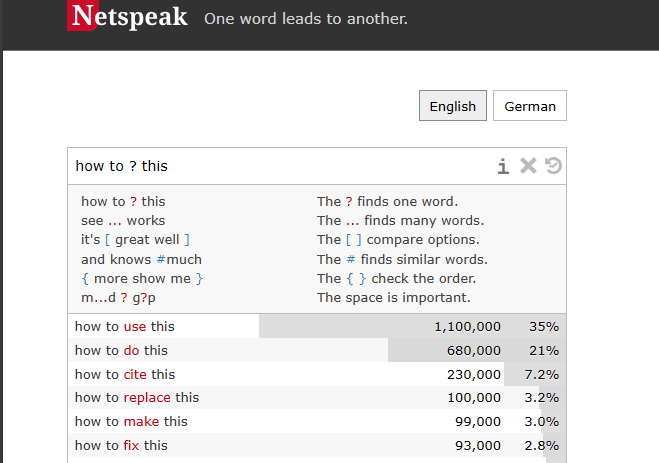Expand the "how to cite this" result
Viewport: 659px width, 463px height.
(125, 375)
